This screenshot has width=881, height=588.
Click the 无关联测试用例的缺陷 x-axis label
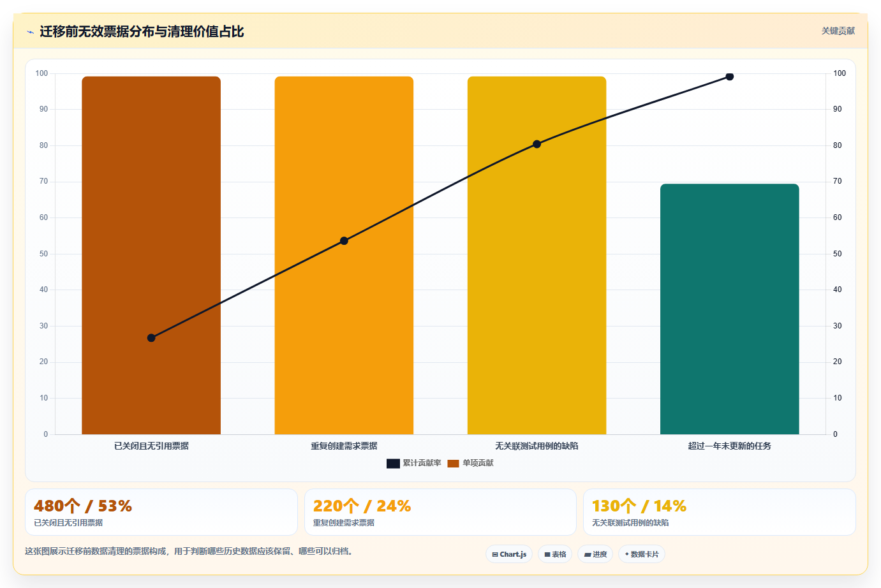click(537, 446)
